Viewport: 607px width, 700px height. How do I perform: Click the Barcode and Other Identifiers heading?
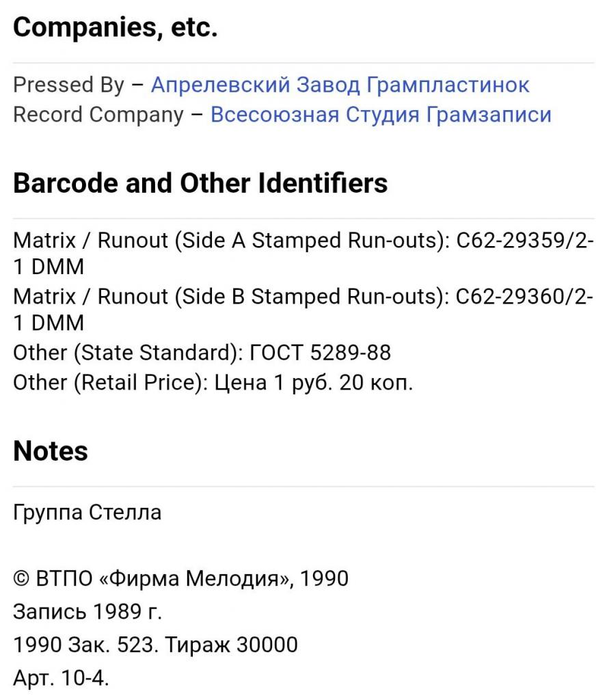200,183
